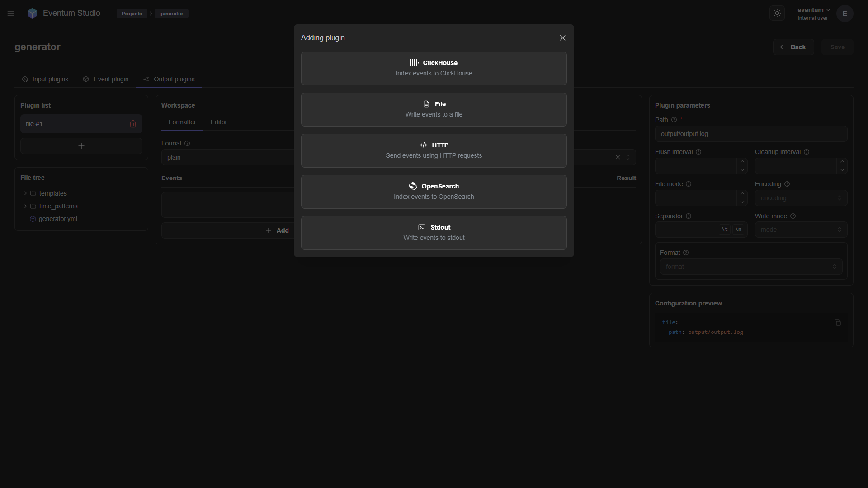This screenshot has width=868, height=488.
Task: Open the Write mode dropdown
Action: [800, 230]
